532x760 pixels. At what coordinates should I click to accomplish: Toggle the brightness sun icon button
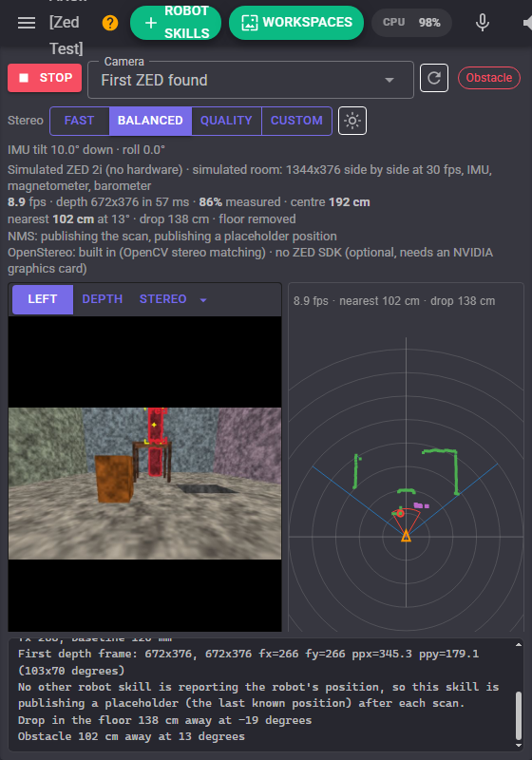(x=352, y=121)
